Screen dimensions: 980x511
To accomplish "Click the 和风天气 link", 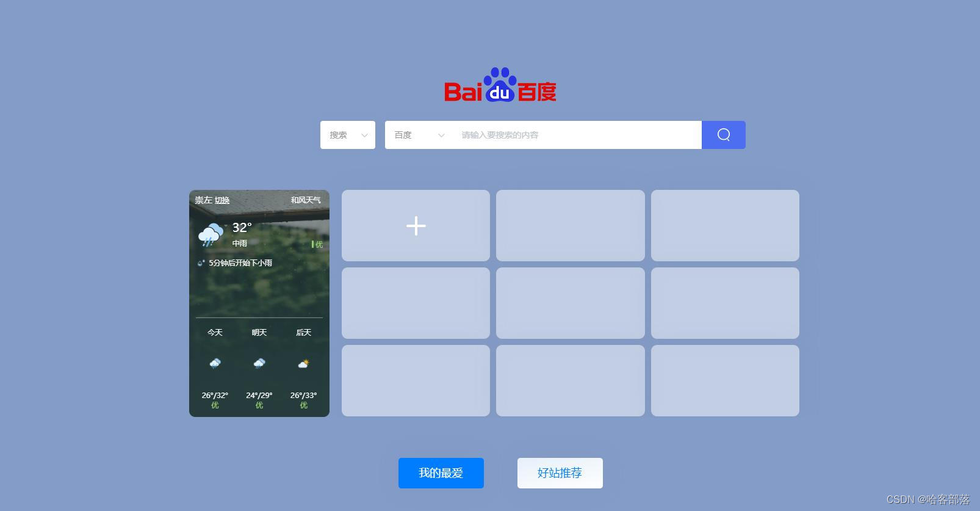I will [x=306, y=200].
